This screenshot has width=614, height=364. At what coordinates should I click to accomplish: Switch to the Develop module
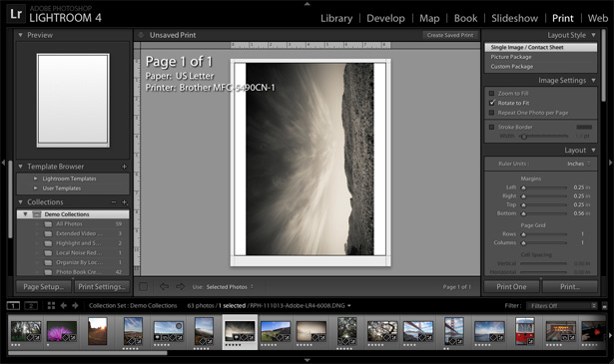(x=385, y=18)
